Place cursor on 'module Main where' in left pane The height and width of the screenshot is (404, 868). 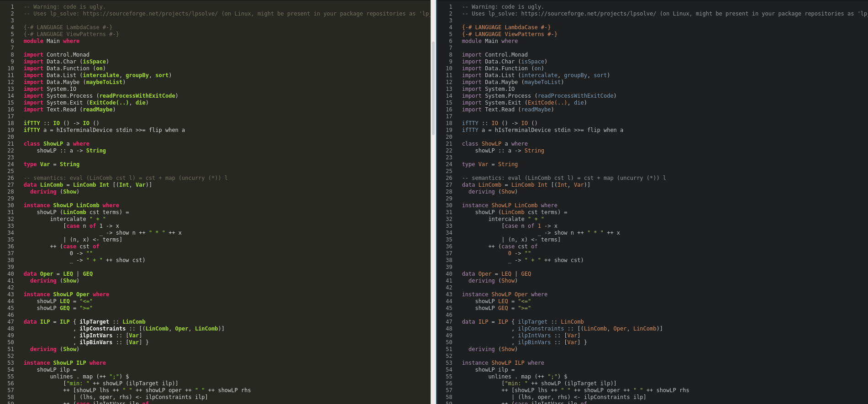point(51,41)
